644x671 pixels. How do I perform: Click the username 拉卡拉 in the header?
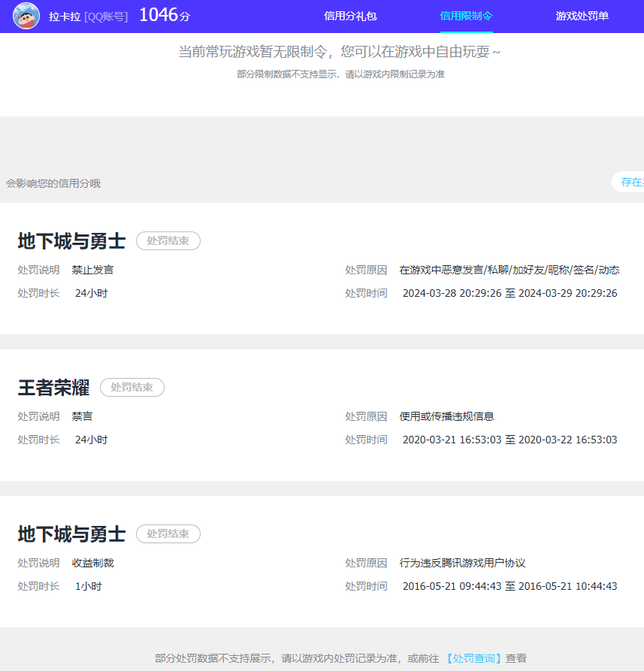tap(65, 17)
